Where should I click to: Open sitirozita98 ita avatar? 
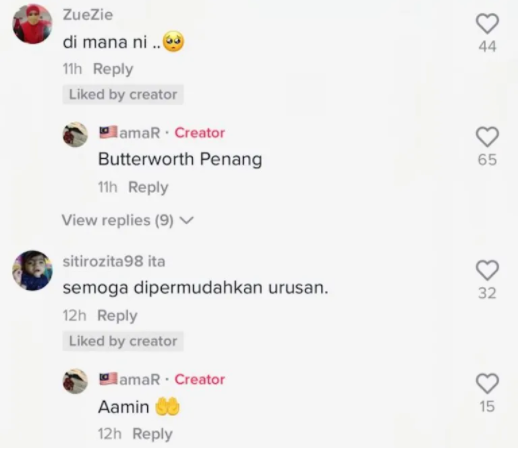click(x=32, y=270)
